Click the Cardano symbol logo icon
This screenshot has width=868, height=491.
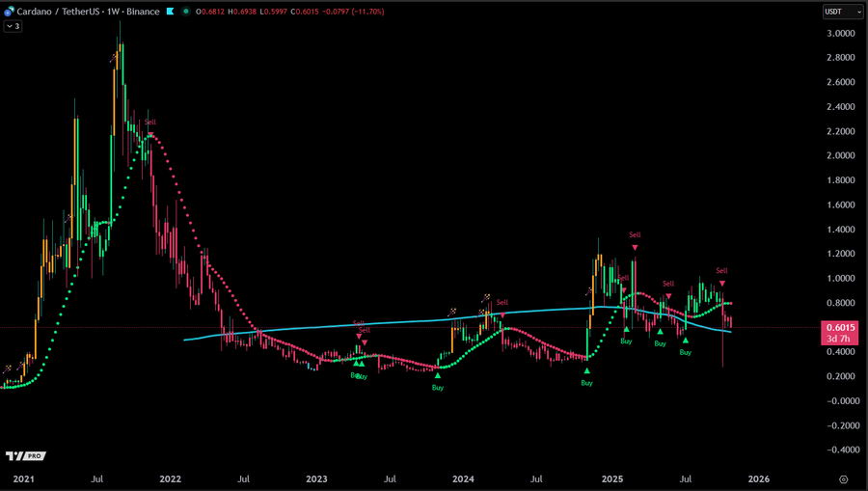click(x=9, y=12)
